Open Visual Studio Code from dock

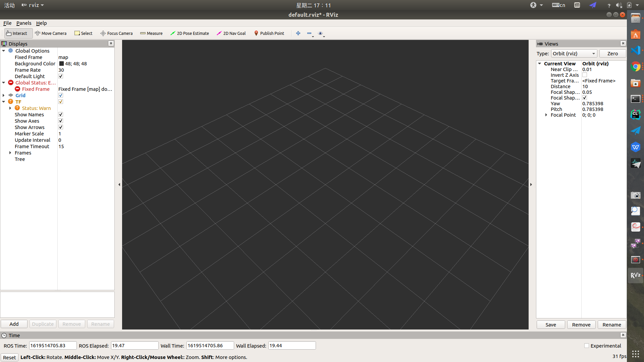coord(635,50)
